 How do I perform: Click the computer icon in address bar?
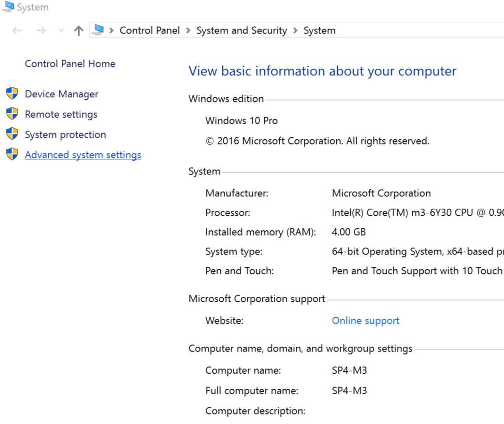[x=98, y=30]
